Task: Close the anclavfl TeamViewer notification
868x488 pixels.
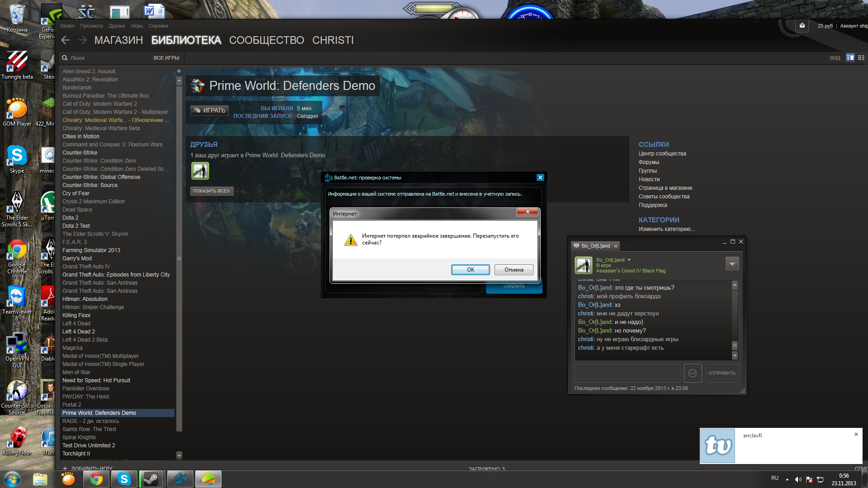Action: pyautogui.click(x=856, y=434)
